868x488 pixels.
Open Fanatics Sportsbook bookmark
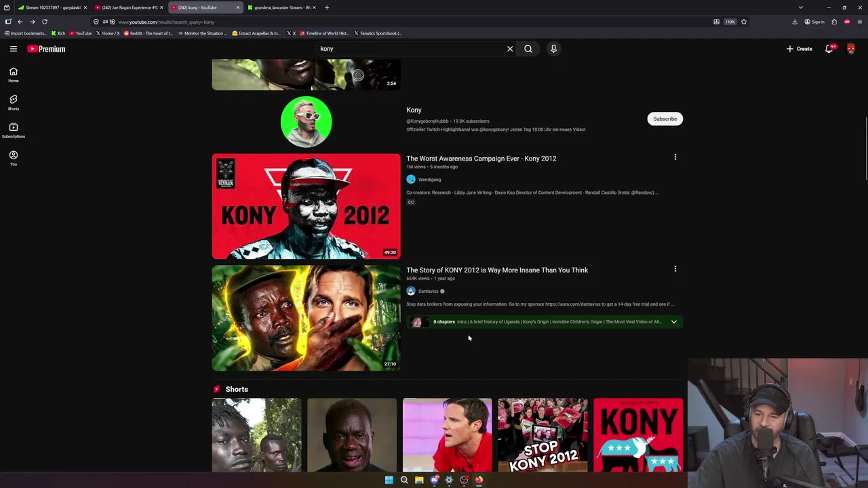377,33
